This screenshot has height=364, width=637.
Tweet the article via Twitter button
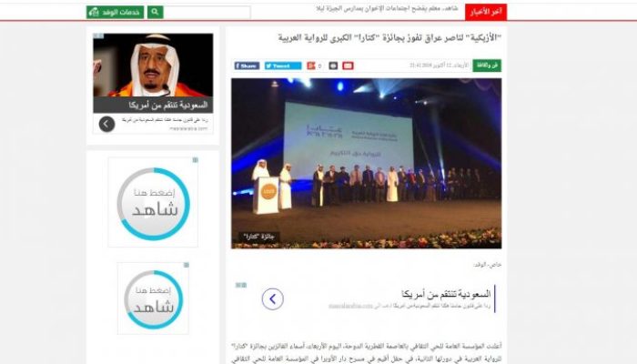click(x=283, y=66)
